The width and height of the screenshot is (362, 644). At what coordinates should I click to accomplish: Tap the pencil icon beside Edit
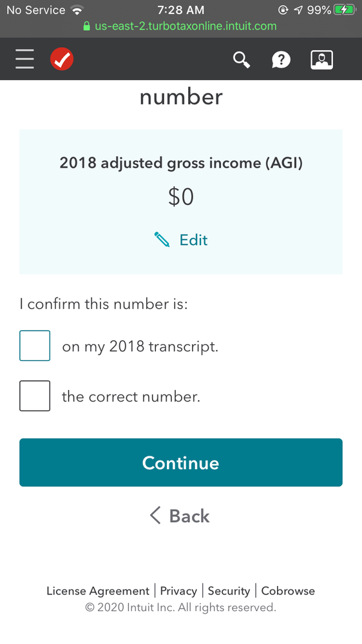(162, 239)
